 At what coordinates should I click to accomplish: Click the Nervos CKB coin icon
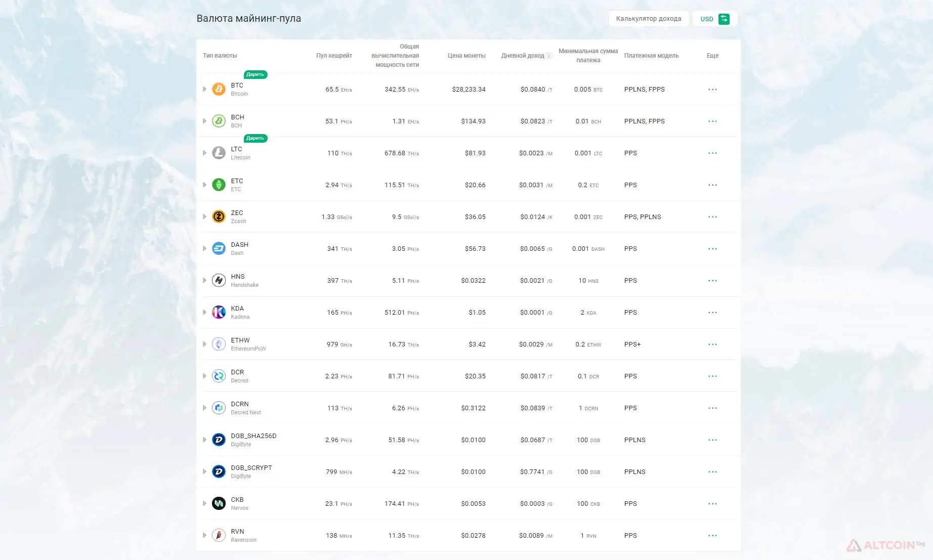click(x=219, y=503)
